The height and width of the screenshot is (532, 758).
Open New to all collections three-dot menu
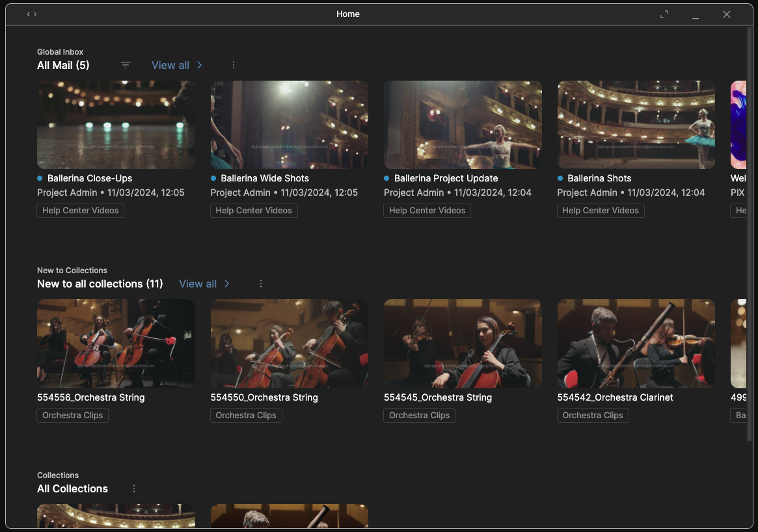tap(261, 284)
